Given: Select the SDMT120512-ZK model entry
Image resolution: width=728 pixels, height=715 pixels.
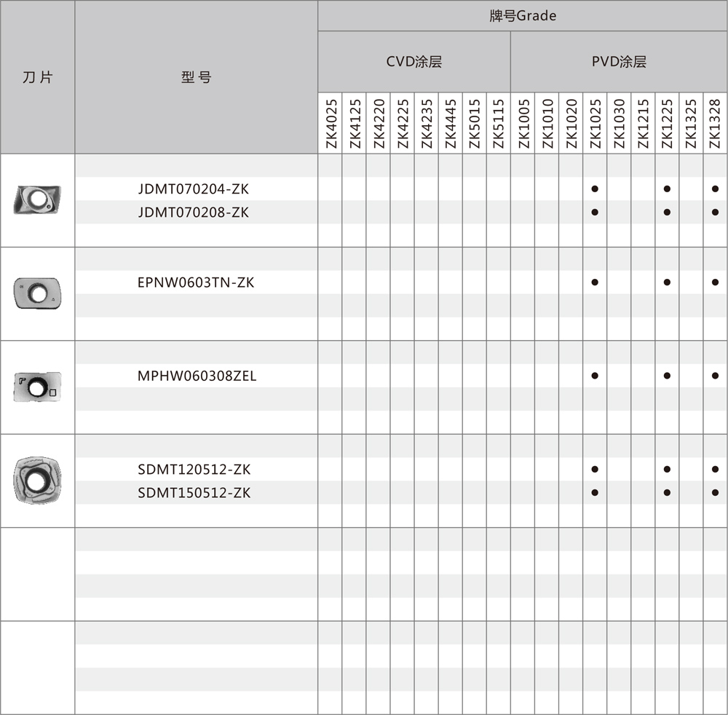Looking at the screenshot, I should 194,470.
